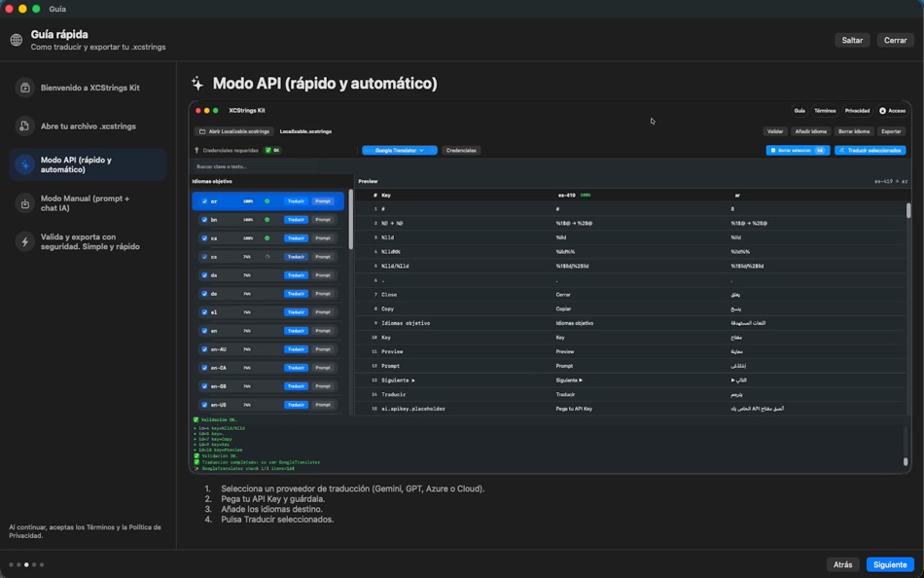This screenshot has width=924, height=578.
Task: Click the globe icon beside Guía rápida
Action: coord(17,40)
